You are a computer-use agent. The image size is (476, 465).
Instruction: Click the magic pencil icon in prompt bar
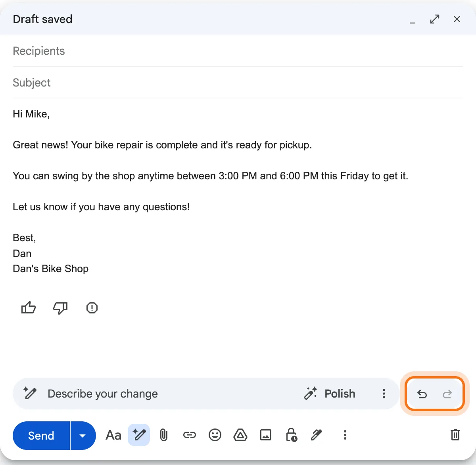click(x=30, y=393)
